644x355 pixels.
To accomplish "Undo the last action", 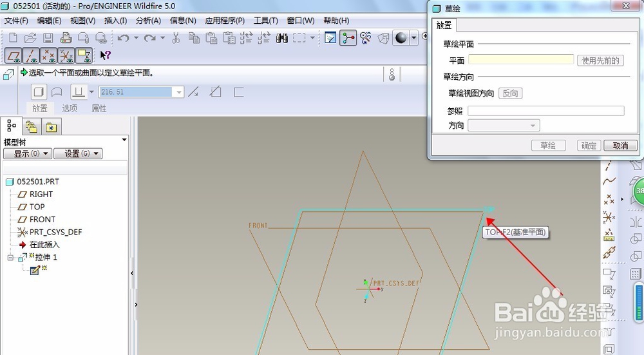I will coord(123,38).
